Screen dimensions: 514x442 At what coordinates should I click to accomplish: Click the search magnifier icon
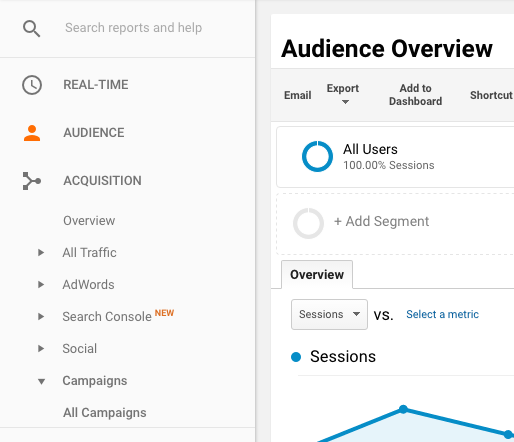tap(32, 28)
